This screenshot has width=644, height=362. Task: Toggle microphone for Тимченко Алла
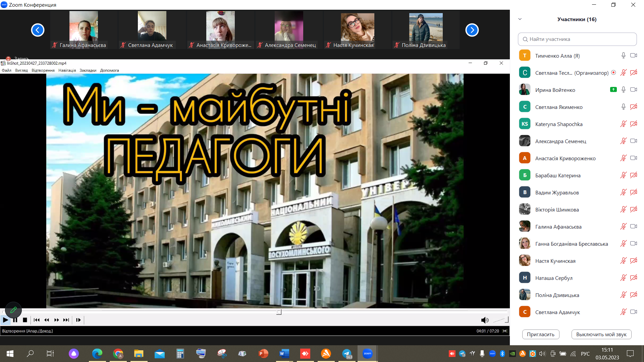click(623, 56)
